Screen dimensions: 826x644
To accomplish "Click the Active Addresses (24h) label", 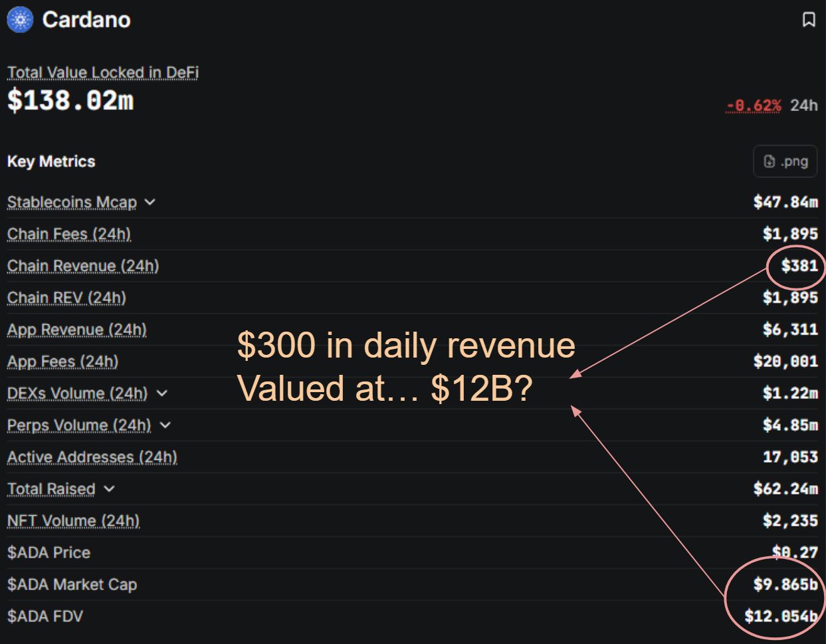I will (92, 457).
